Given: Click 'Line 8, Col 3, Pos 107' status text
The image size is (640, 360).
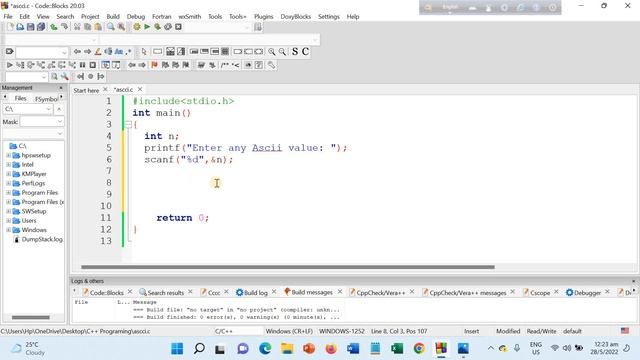Looking at the screenshot, I should coord(399,331).
